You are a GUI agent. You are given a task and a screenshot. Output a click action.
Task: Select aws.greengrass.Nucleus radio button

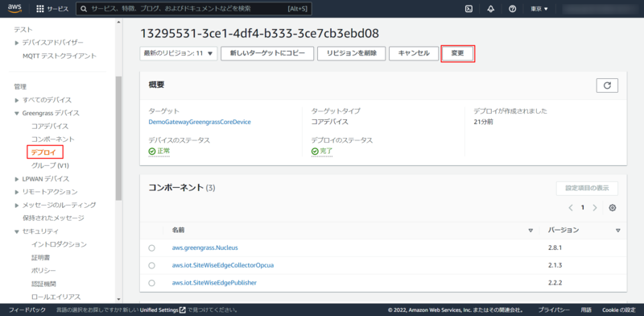152,248
